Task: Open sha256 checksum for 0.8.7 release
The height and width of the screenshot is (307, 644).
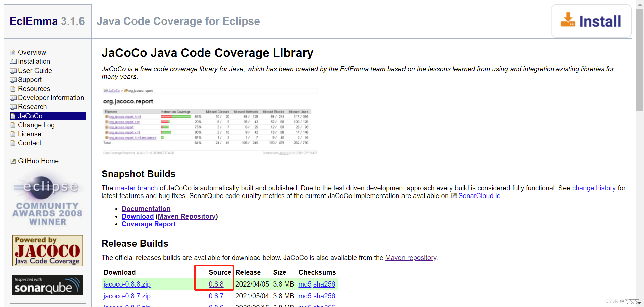Action: [x=324, y=296]
